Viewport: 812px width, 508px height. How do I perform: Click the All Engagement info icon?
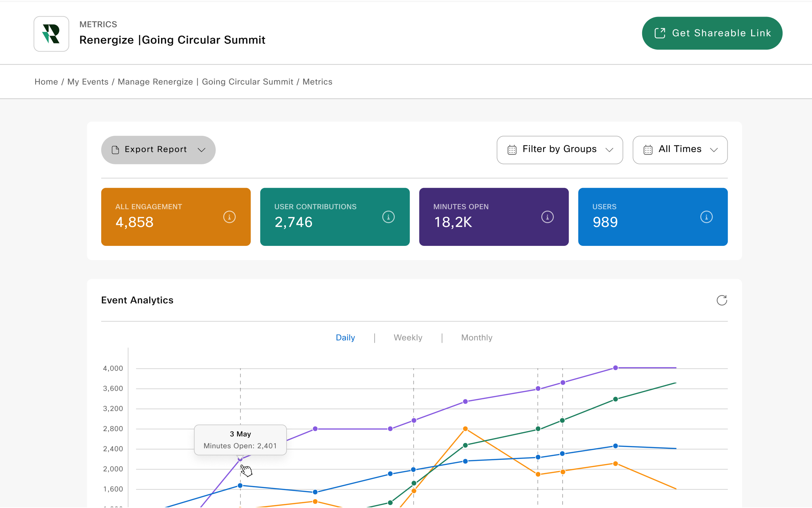pos(229,216)
